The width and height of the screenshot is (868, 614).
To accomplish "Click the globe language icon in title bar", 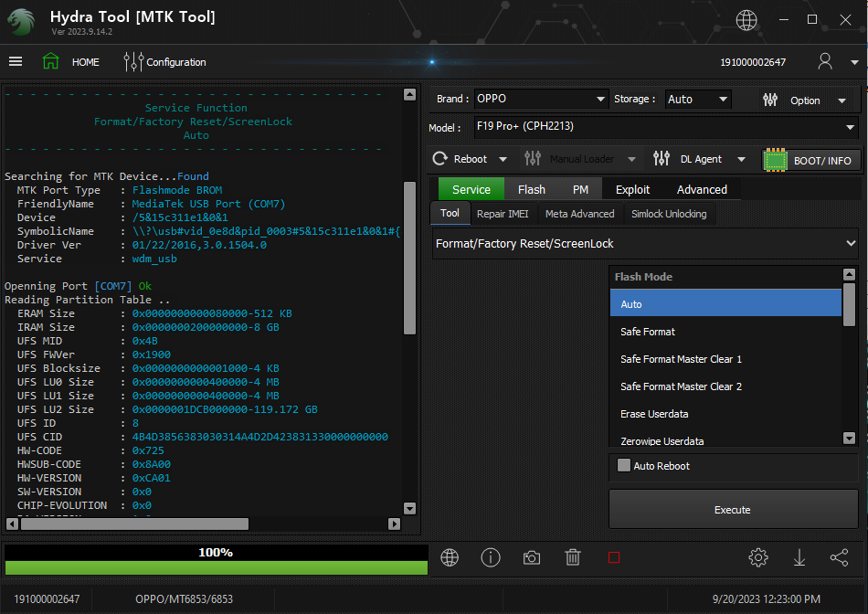I will coord(746,20).
